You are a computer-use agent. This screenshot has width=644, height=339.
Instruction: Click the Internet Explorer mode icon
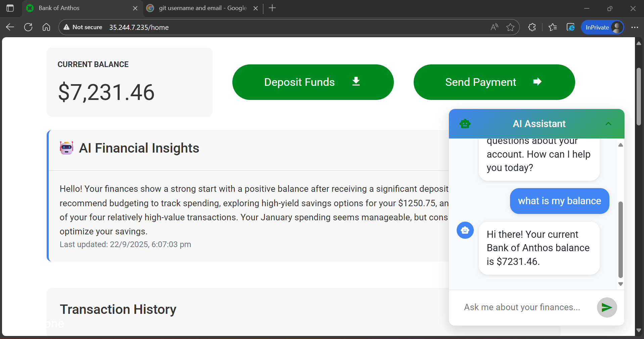pos(570,27)
